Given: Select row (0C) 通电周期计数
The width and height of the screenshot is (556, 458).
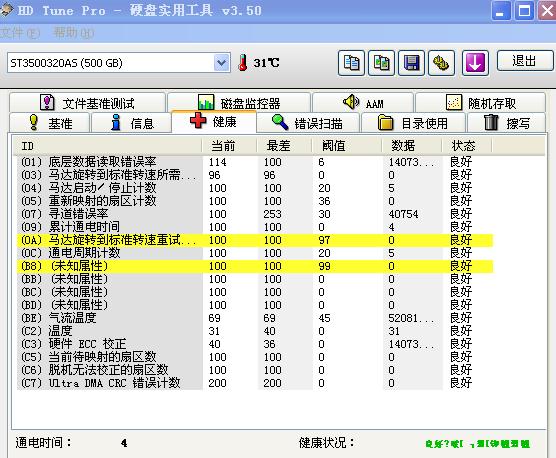Looking at the screenshot, I should (x=255, y=253).
